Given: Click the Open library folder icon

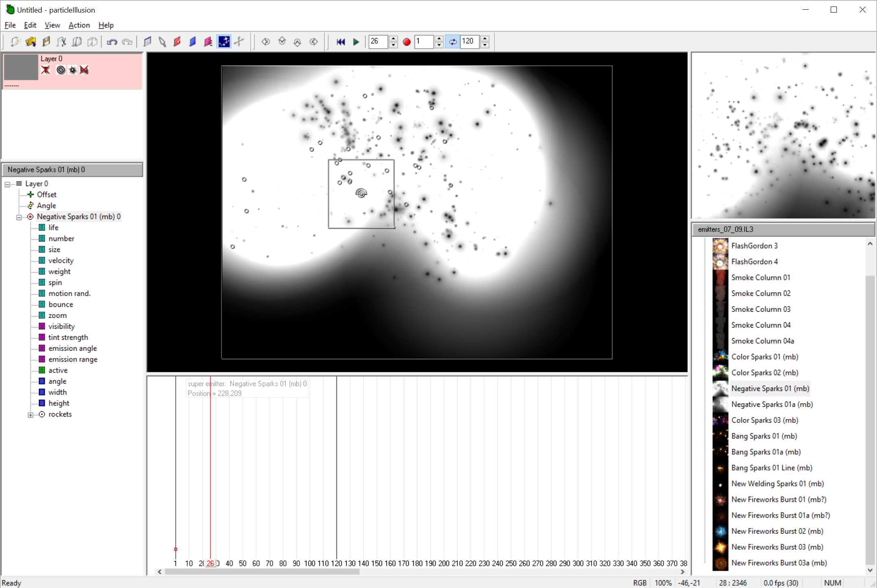Looking at the screenshot, I should pyautogui.click(x=31, y=41).
